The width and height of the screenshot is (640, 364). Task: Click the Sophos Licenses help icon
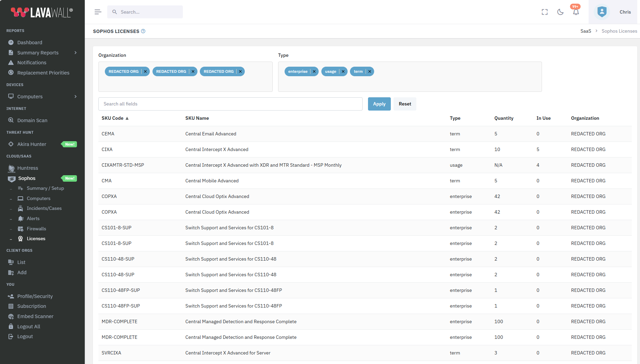[143, 31]
